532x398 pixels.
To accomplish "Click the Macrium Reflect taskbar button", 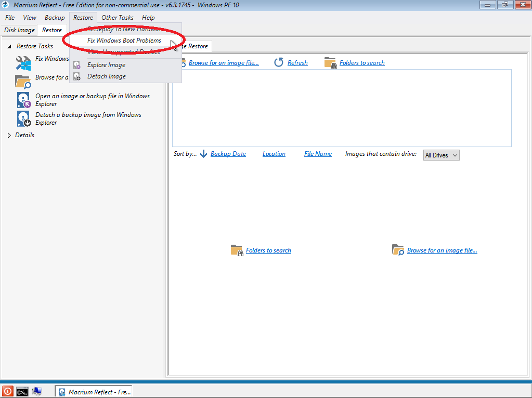I will [x=94, y=392].
